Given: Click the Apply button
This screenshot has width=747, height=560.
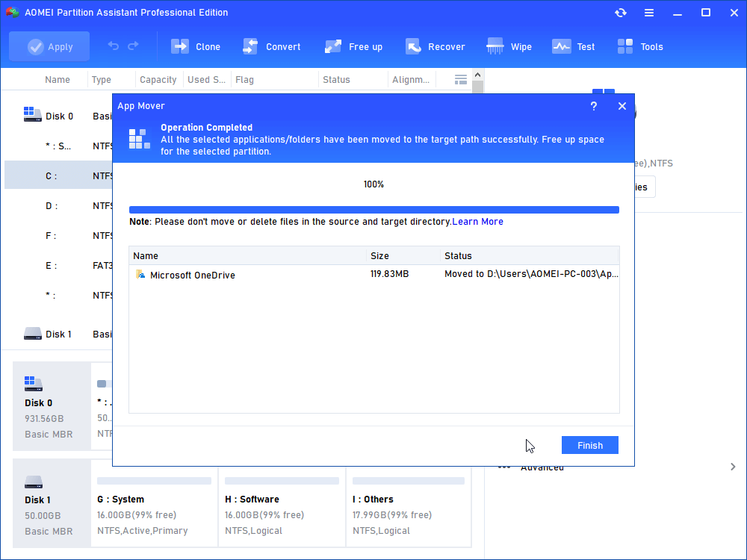Looking at the screenshot, I should pyautogui.click(x=49, y=46).
